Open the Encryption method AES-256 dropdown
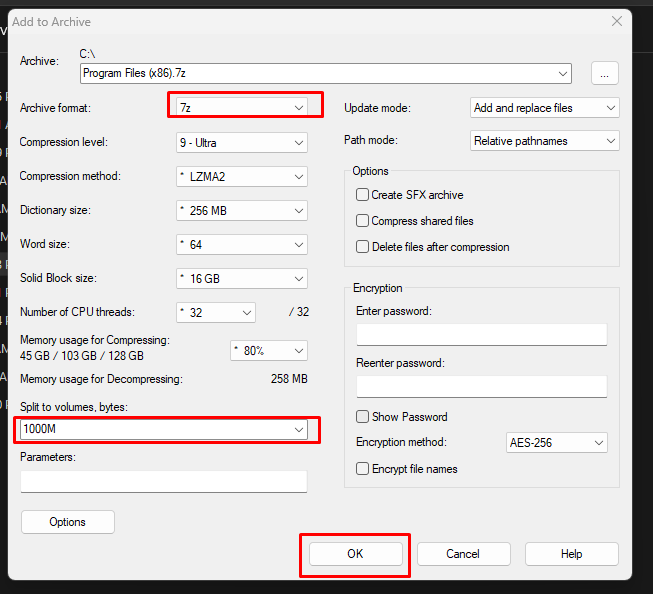 click(556, 442)
